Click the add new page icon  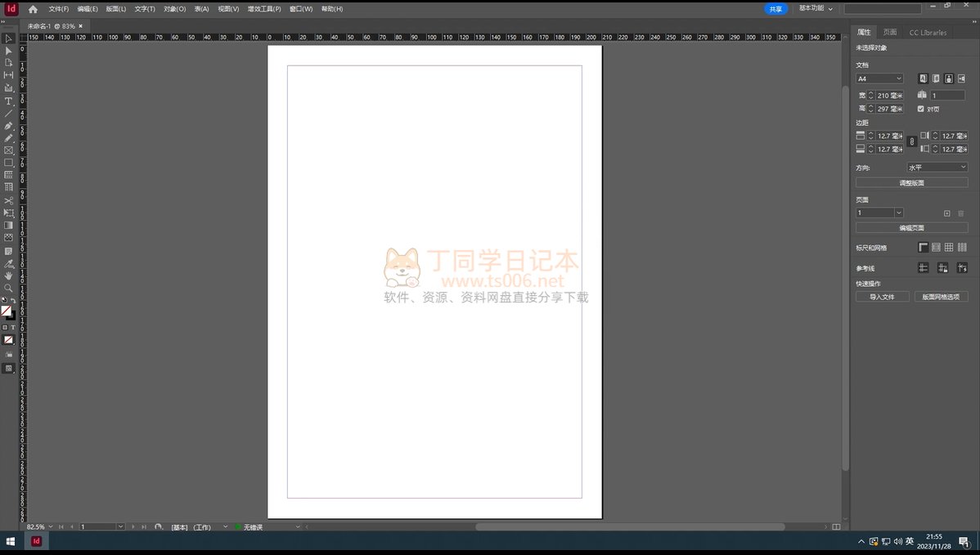point(947,213)
